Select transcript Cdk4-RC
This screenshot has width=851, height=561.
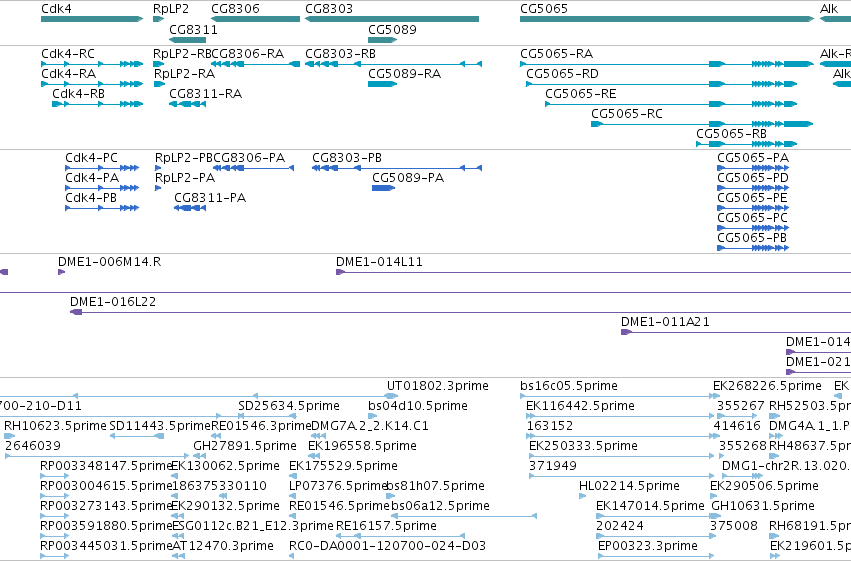coord(92,64)
